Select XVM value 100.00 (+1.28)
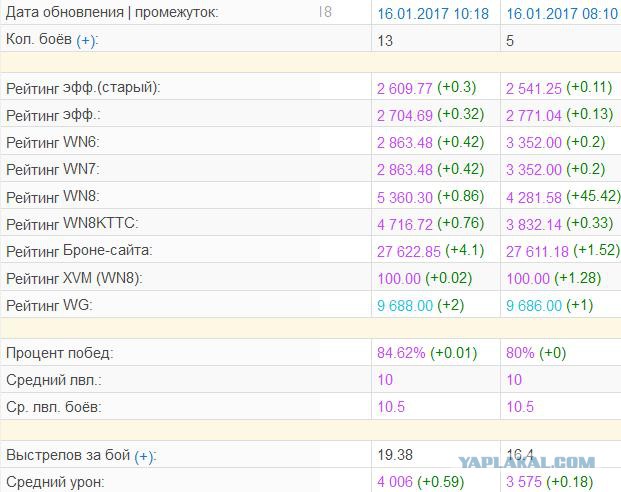This screenshot has height=492, width=621. [554, 278]
